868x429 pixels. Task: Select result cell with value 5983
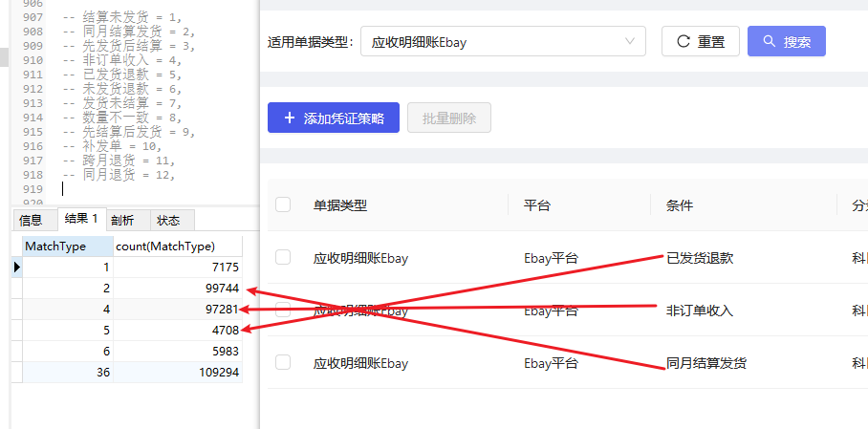point(178,352)
